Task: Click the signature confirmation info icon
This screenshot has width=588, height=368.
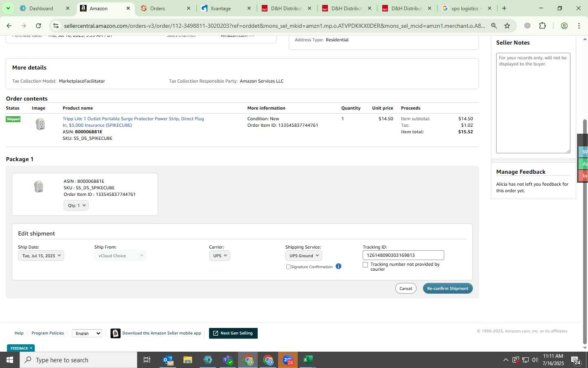Action: click(x=339, y=266)
